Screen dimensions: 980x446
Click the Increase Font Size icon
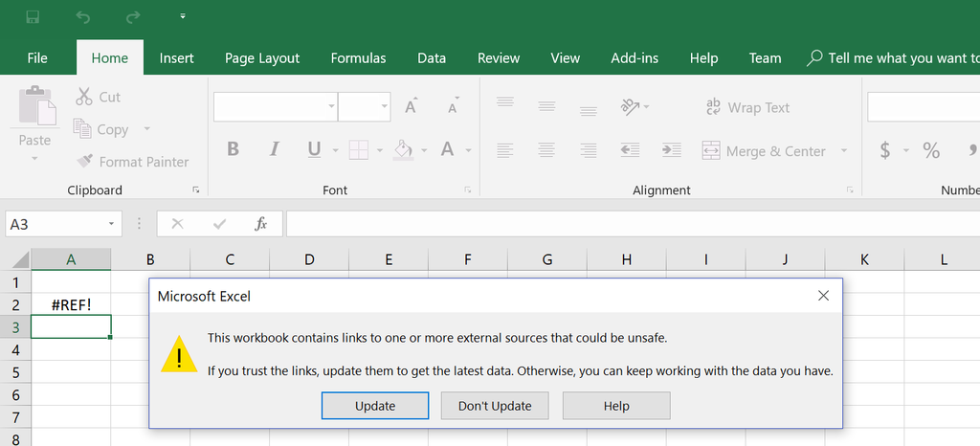point(411,105)
